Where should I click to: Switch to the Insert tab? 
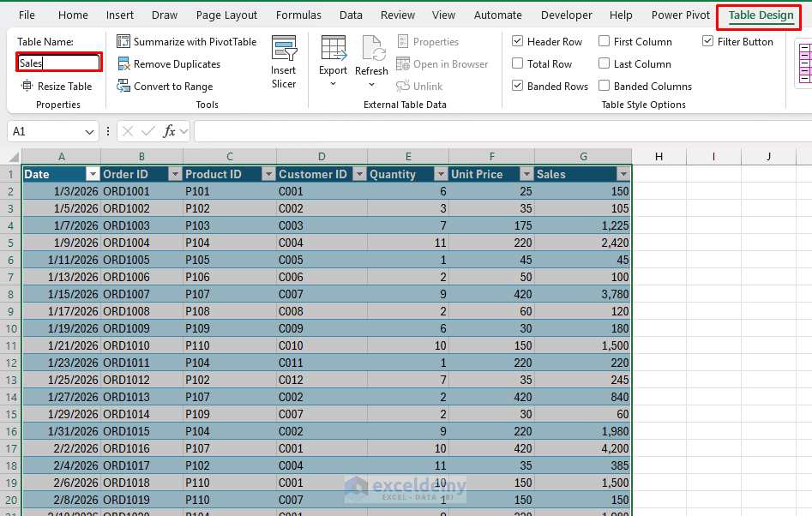120,15
